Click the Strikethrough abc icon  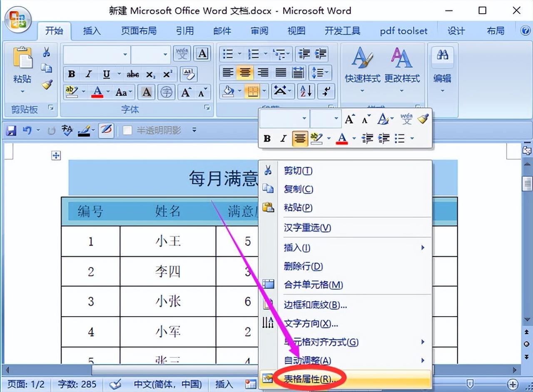point(133,74)
